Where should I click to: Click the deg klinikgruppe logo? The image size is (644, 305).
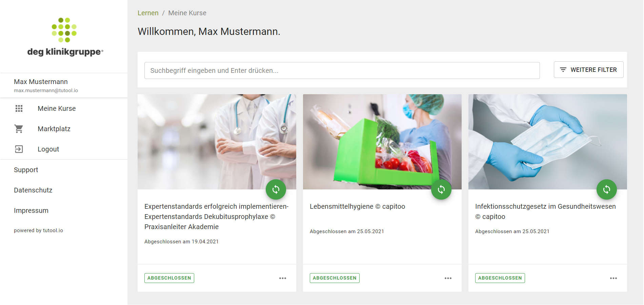[65, 37]
